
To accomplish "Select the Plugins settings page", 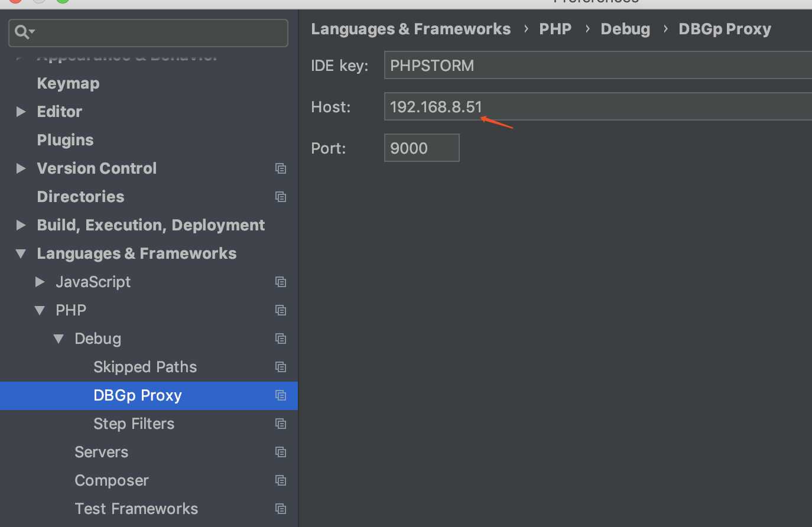I will 65,140.
